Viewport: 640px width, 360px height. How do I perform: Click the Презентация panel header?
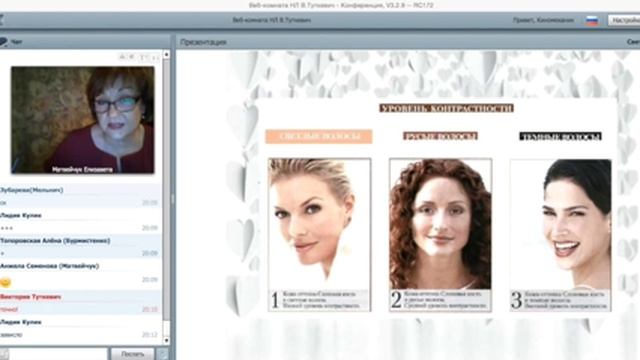(203, 42)
